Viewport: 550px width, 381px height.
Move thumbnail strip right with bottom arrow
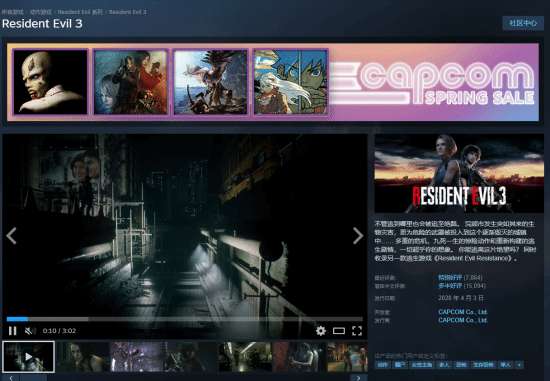[358, 378]
